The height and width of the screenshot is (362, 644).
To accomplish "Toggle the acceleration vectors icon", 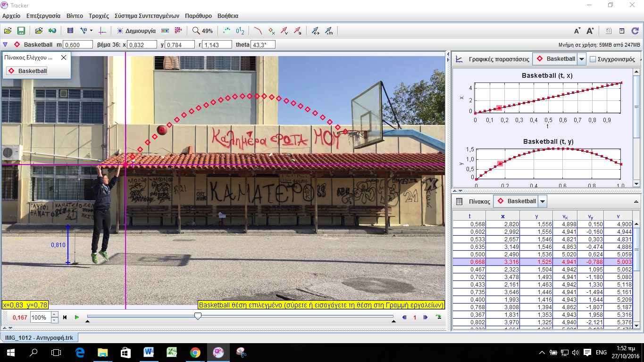I will (298, 31).
